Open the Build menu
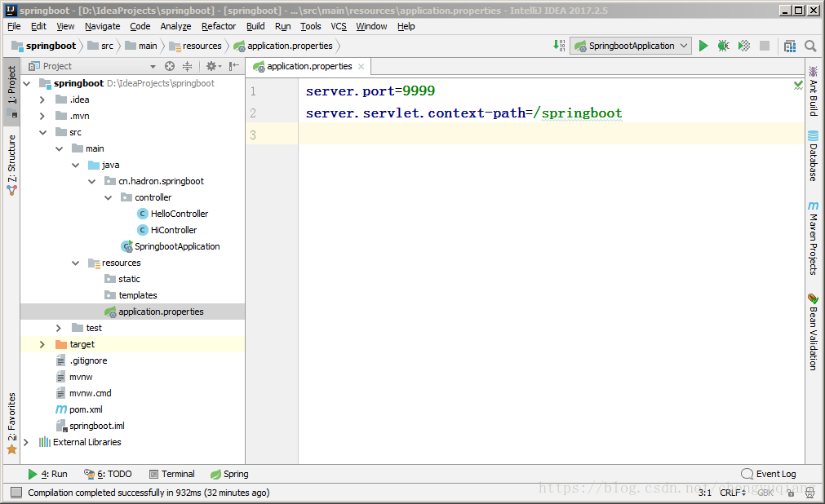The width and height of the screenshot is (825, 504). (255, 26)
